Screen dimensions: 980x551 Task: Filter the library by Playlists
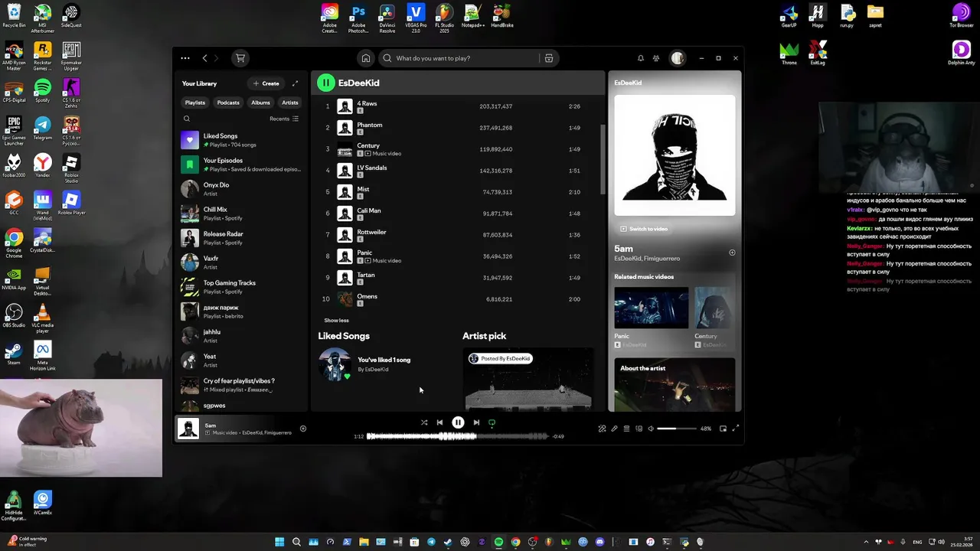(x=195, y=103)
